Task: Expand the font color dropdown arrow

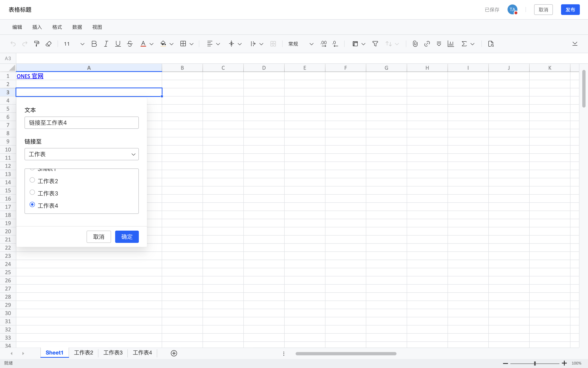Action: tap(151, 44)
